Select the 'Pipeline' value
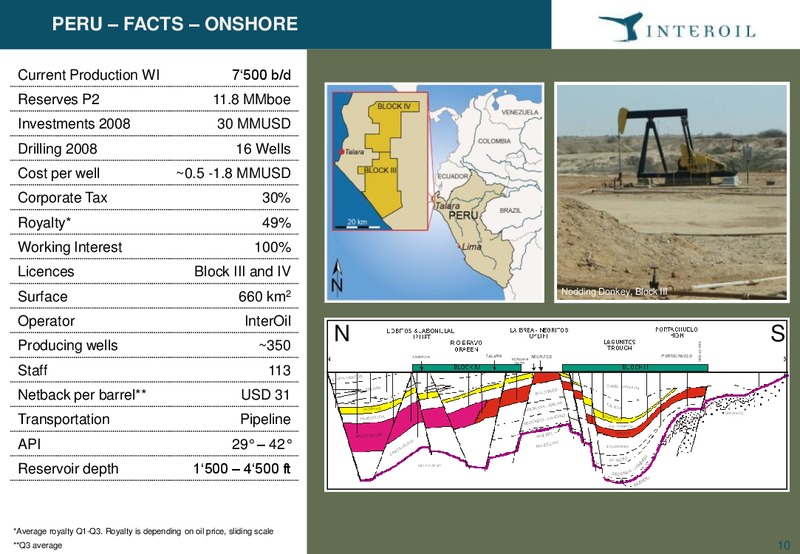The width and height of the screenshot is (800, 554). [x=265, y=420]
